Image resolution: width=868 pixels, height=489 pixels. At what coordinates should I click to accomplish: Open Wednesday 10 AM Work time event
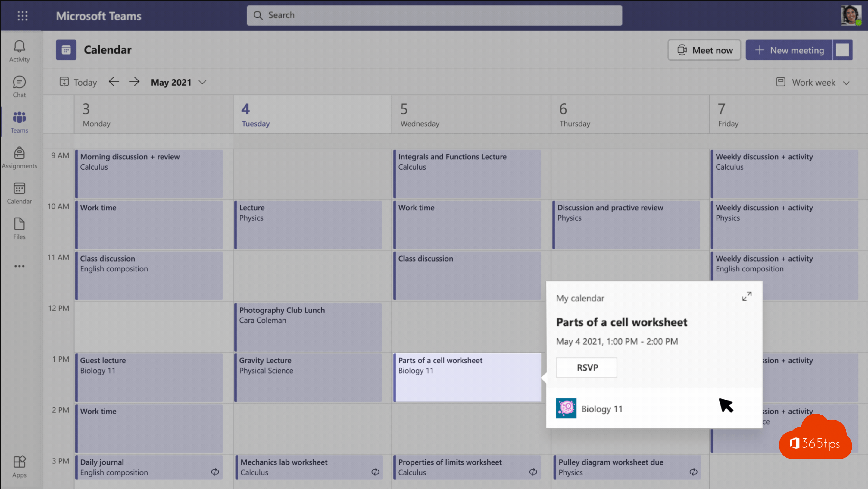point(467,225)
